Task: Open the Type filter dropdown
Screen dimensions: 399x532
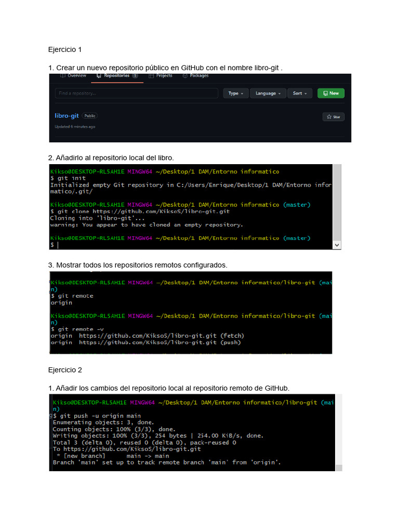Action: coord(235,94)
